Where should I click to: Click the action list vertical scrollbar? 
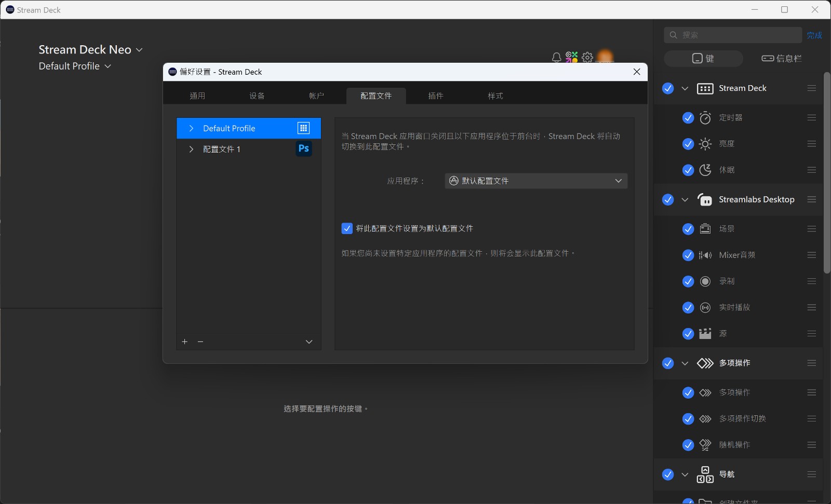827,173
